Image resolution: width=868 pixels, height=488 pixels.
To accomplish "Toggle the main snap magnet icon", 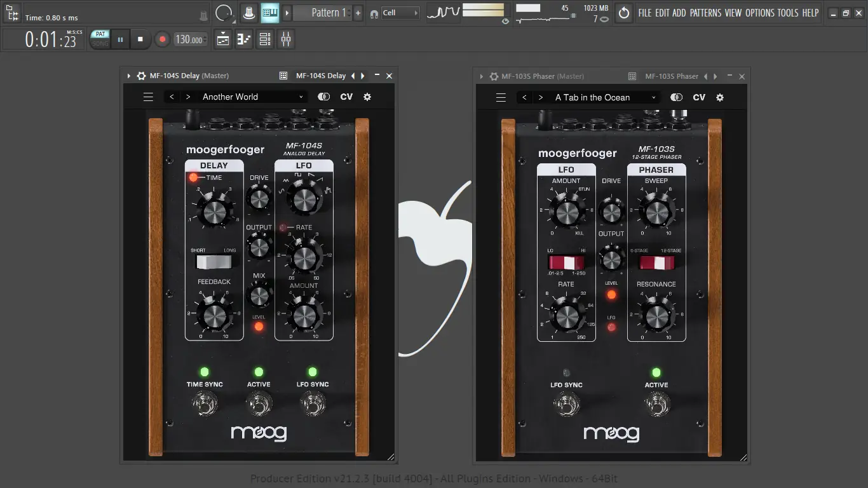I will point(374,13).
